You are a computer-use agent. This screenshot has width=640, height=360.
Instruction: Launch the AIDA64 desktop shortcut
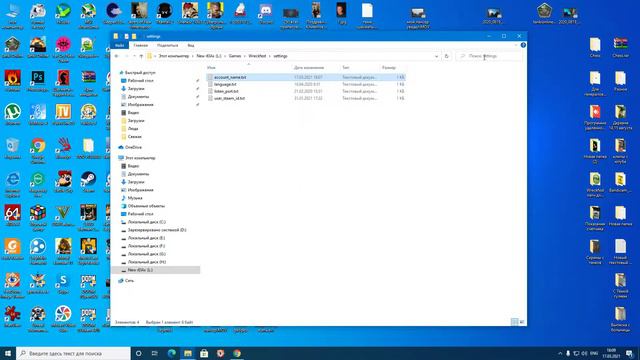(x=13, y=215)
